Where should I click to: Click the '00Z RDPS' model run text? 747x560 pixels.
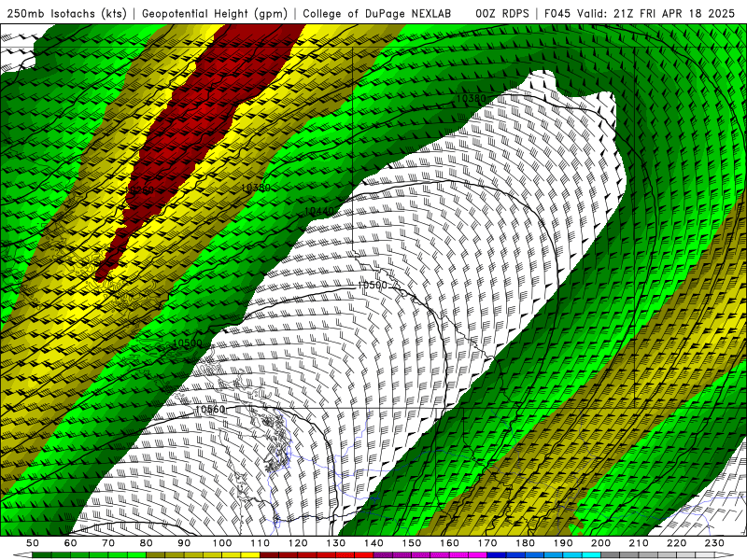[502, 14]
